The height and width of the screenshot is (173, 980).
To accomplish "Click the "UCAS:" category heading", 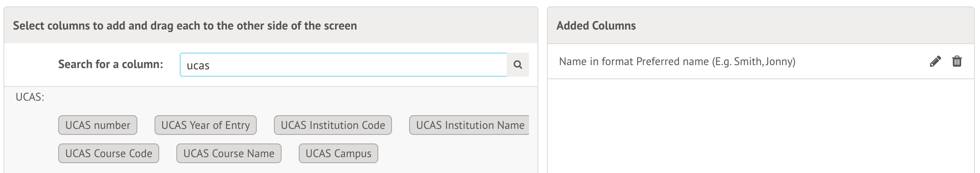I will coord(30,97).
